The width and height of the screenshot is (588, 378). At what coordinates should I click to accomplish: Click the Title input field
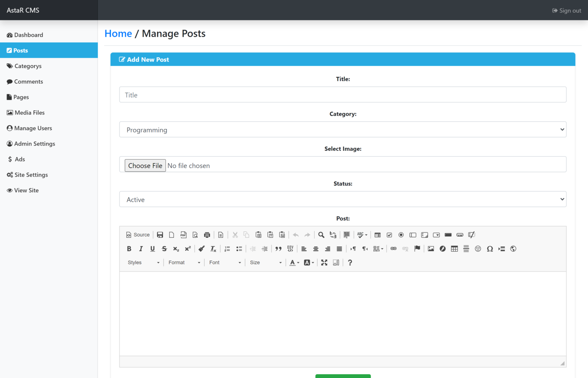tap(343, 95)
